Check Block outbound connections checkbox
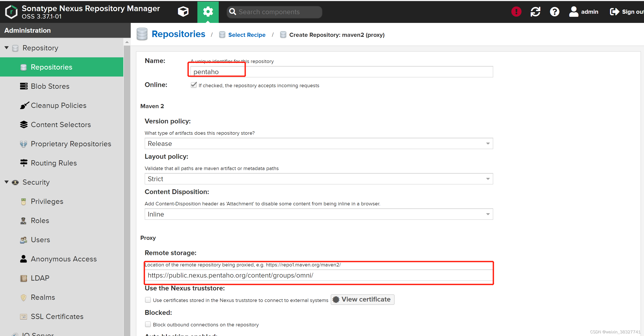The width and height of the screenshot is (644, 336). (x=148, y=324)
